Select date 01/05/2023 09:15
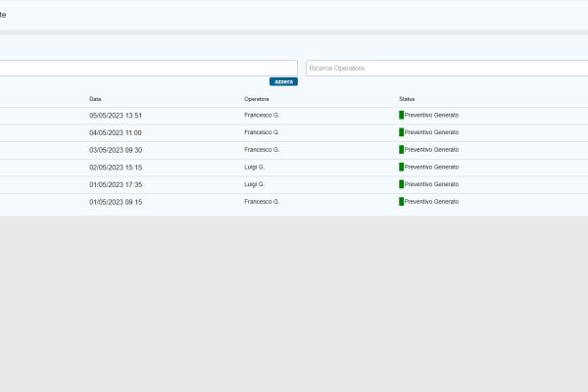 [x=116, y=202]
